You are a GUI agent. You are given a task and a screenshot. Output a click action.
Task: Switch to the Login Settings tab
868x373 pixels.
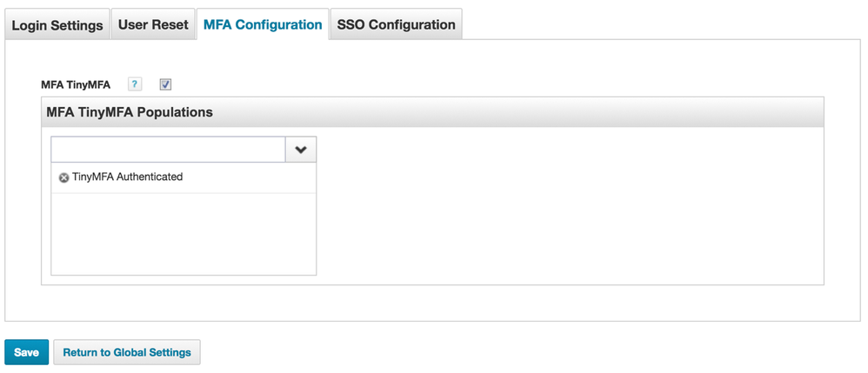tap(57, 25)
